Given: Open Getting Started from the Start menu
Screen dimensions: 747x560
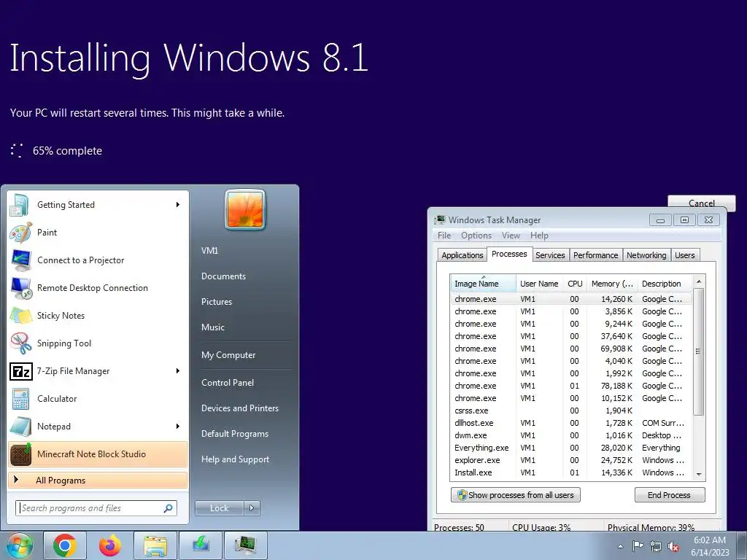Looking at the screenshot, I should (x=98, y=205).
